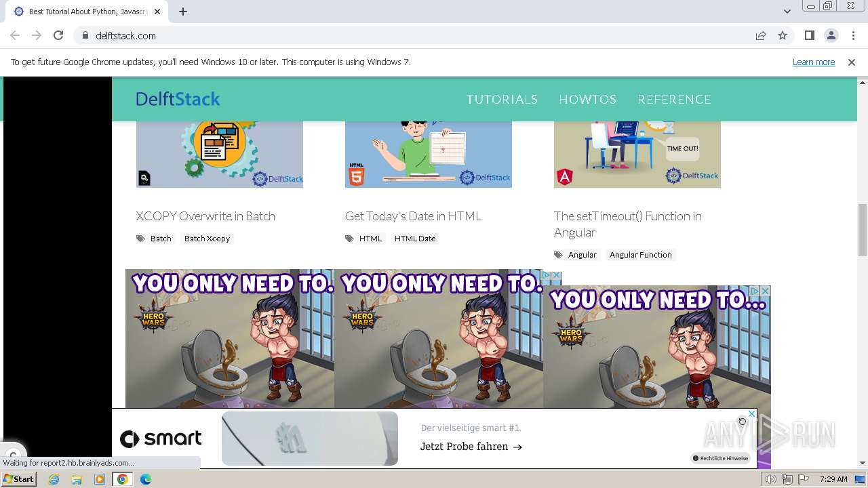This screenshot has height=488, width=868.
Task: Open Get Today's Date in HTML article
Action: [413, 216]
